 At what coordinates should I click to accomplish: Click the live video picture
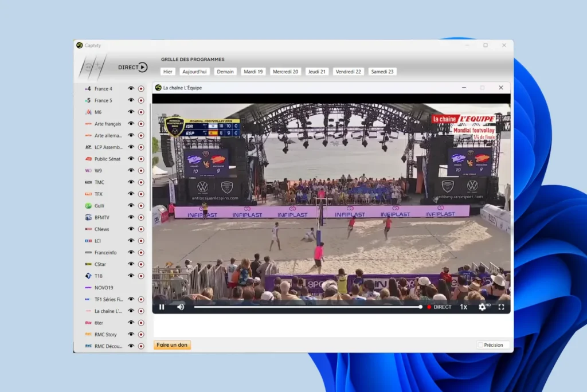(x=331, y=202)
